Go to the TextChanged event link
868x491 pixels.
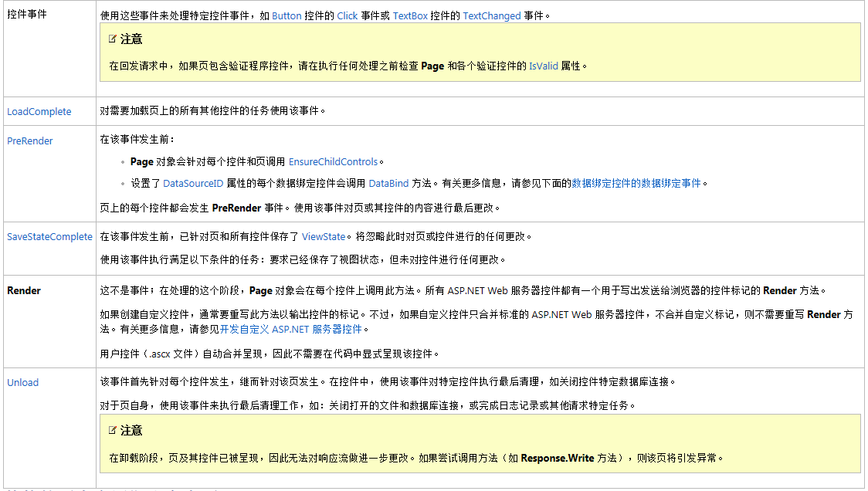(492, 15)
